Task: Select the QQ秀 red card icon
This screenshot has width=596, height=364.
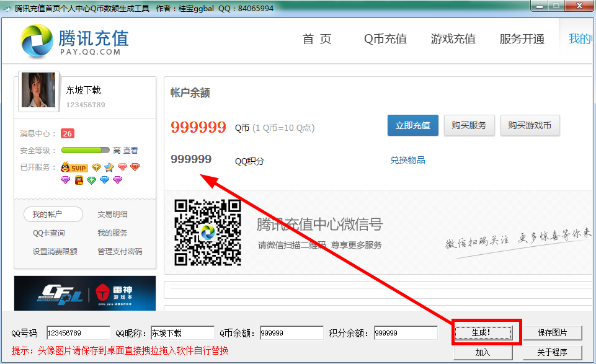Action: [79, 179]
